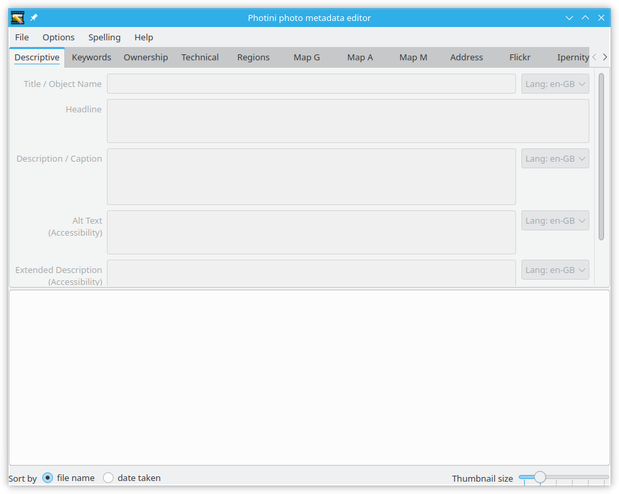Switch to the Ownership tab

point(146,57)
